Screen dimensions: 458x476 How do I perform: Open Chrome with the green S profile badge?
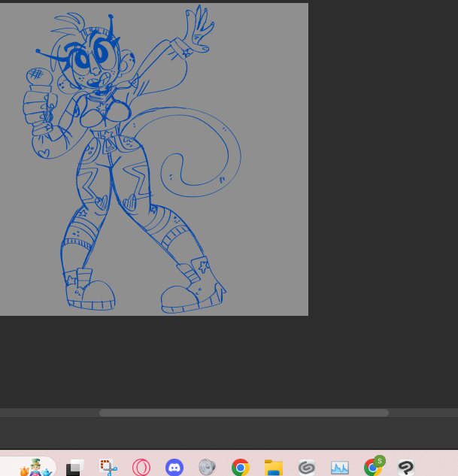(x=374, y=466)
